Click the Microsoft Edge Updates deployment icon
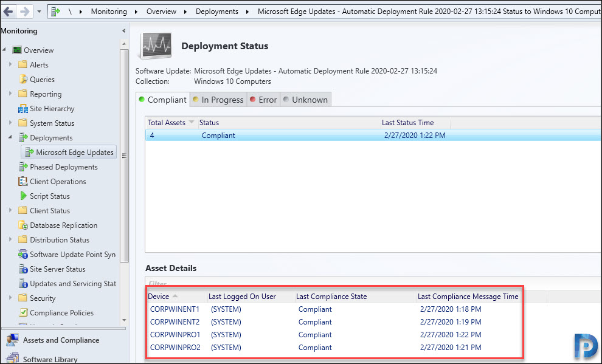Viewport: 602px width, 364px height. tap(29, 153)
